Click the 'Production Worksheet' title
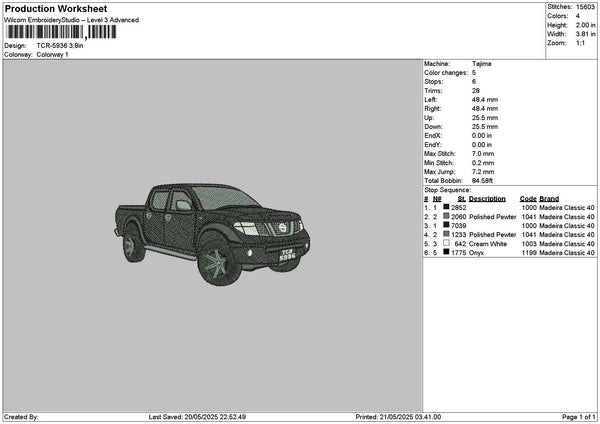 click(56, 8)
